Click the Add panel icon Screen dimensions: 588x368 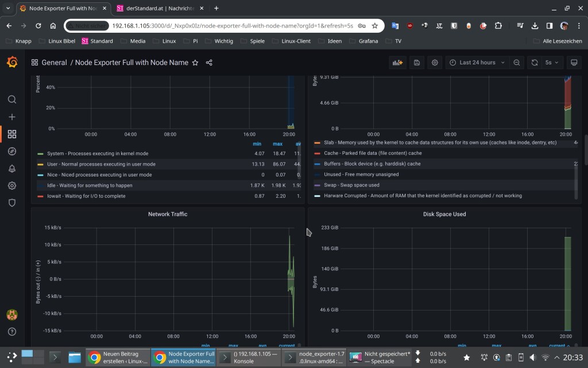coord(397,63)
